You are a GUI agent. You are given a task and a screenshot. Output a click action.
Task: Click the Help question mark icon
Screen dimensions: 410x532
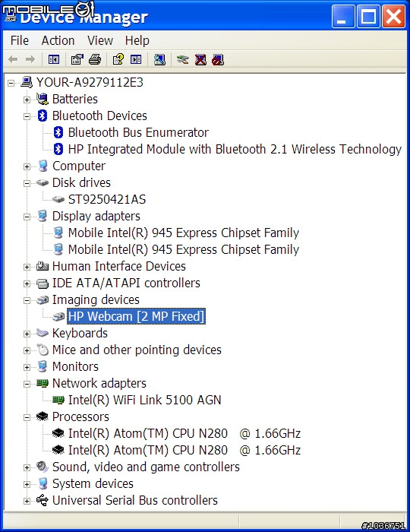tap(118, 60)
